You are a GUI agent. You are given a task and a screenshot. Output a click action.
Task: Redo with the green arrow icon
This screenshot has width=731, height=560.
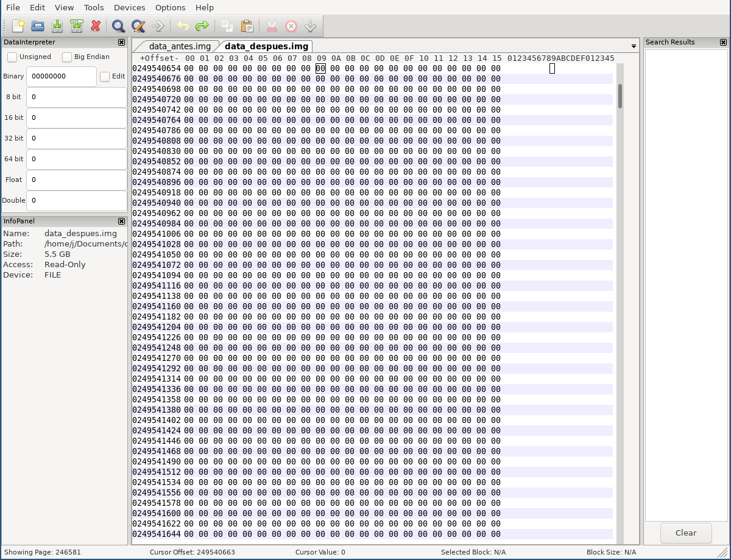tap(202, 26)
